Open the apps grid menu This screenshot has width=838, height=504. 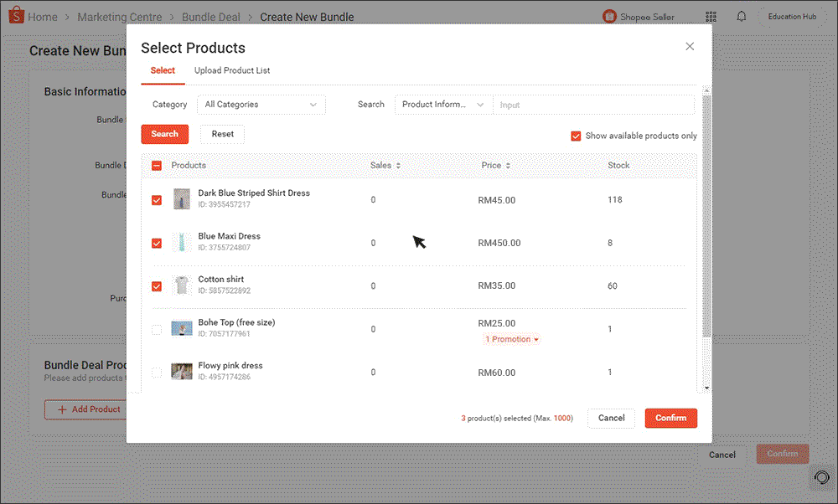point(711,17)
